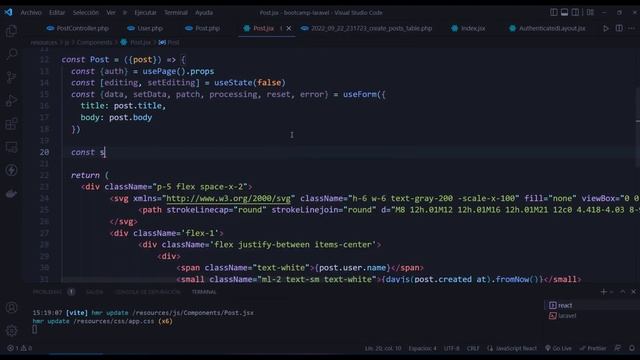Viewport: 640px width, 360px height.
Task: Click the feedback icon in status bar
Action: coord(618,348)
